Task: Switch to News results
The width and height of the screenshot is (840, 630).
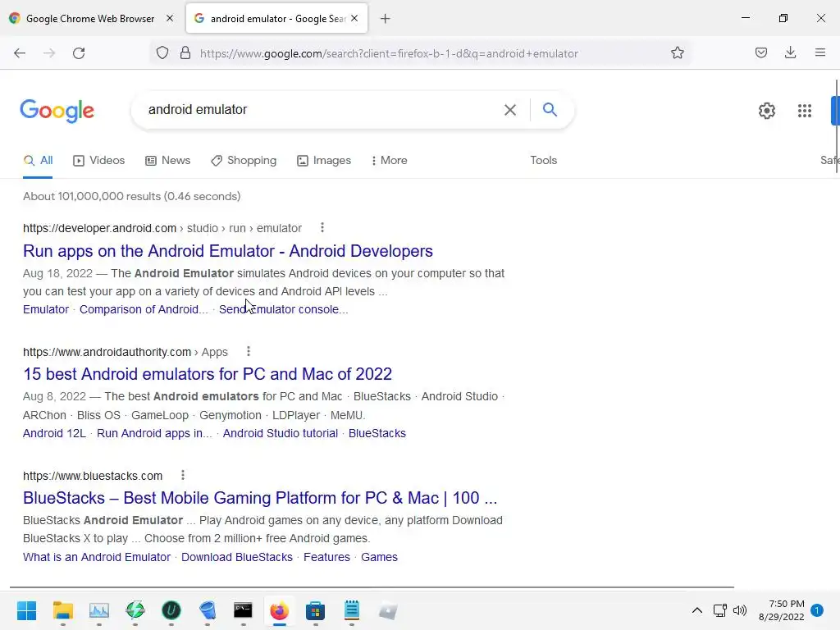Action: [167, 161]
